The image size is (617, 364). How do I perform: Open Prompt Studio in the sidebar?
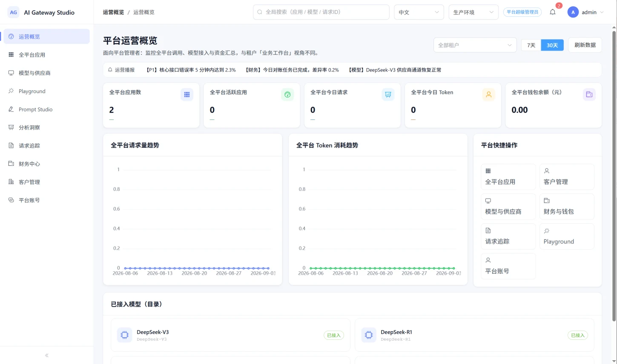click(47, 109)
